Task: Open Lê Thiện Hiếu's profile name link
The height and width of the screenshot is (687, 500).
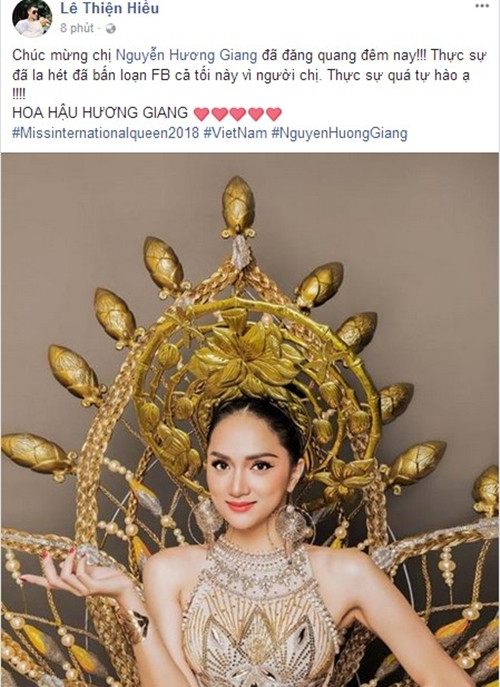Action: pyautogui.click(x=110, y=8)
